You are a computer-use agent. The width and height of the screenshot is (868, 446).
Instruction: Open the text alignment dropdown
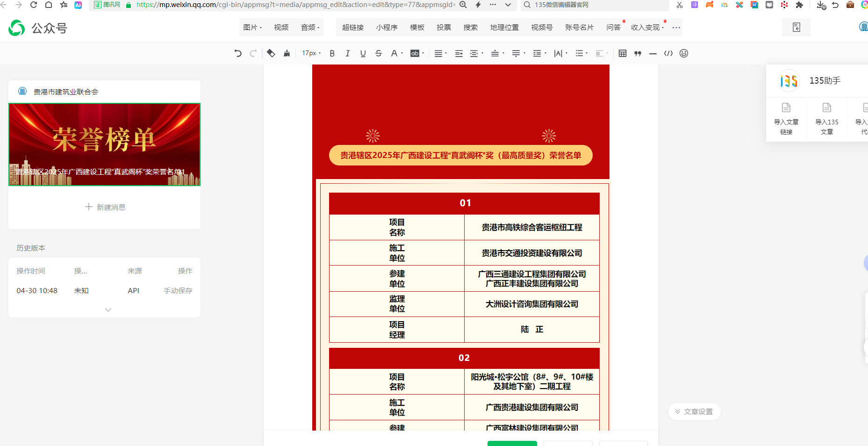pos(440,53)
